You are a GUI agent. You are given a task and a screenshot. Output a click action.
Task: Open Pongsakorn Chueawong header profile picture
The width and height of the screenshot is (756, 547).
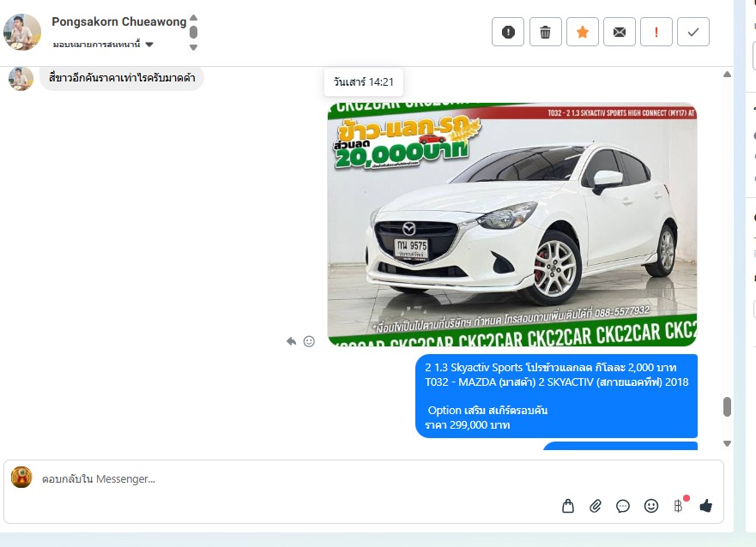22,32
